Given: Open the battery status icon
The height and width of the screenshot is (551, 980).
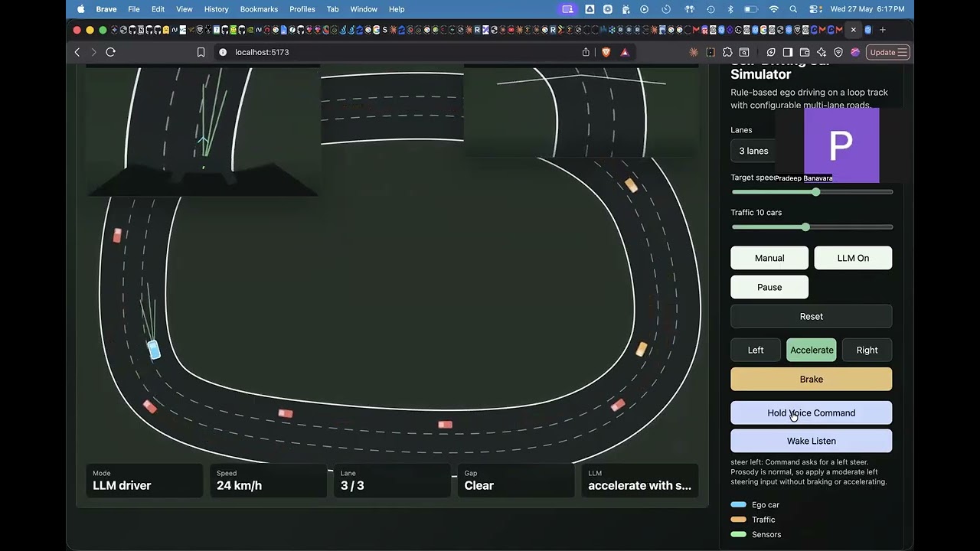Looking at the screenshot, I should tap(751, 9).
